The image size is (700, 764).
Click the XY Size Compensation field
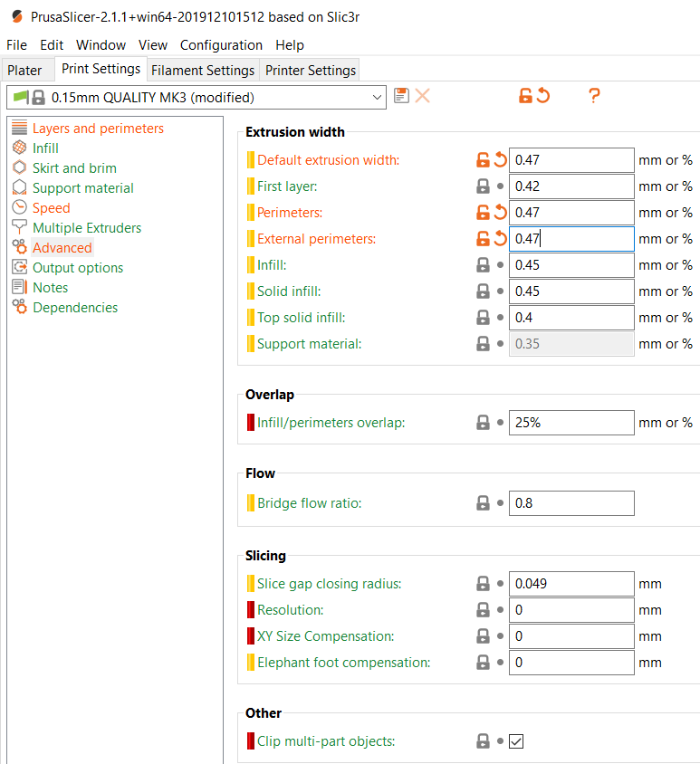571,636
